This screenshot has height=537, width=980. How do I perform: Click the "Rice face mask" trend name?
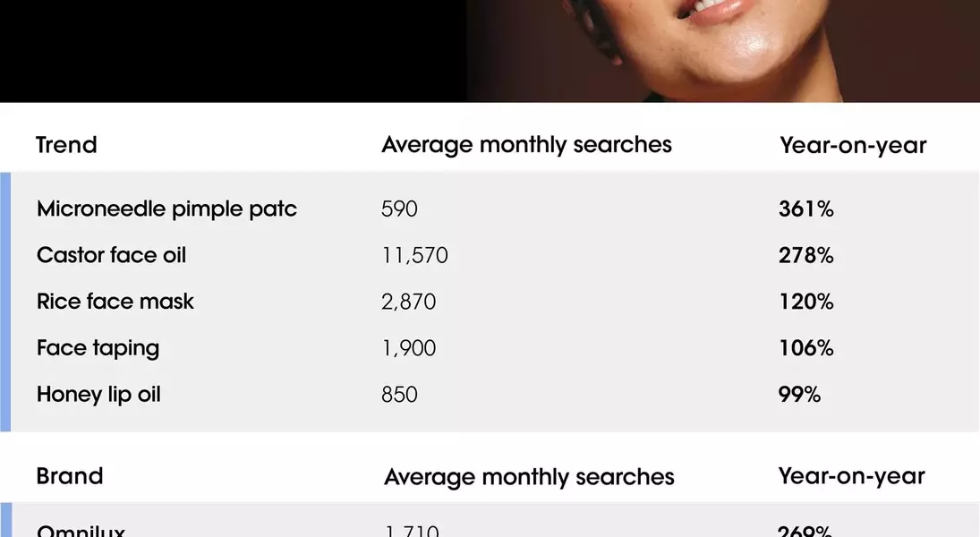pos(115,302)
